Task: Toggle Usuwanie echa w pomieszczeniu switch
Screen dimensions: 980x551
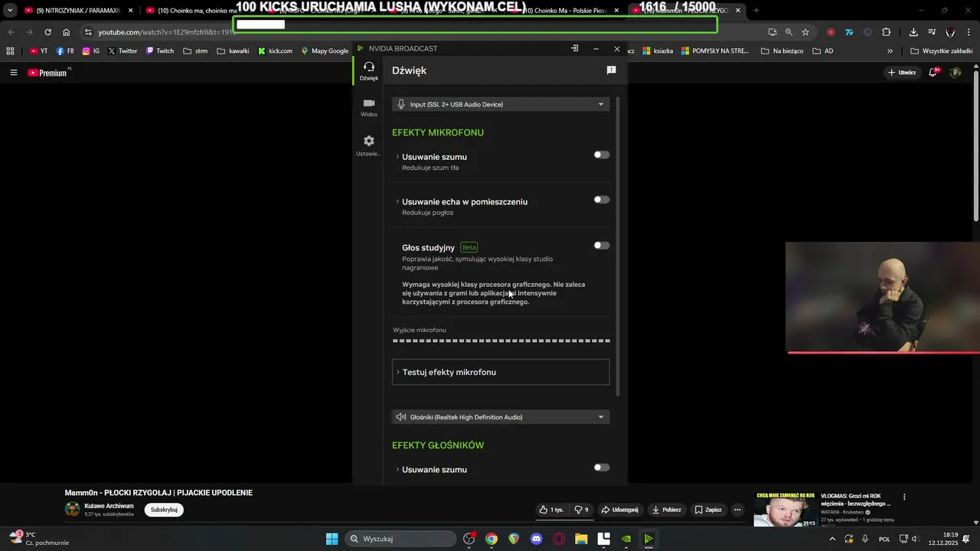Action: (x=602, y=200)
